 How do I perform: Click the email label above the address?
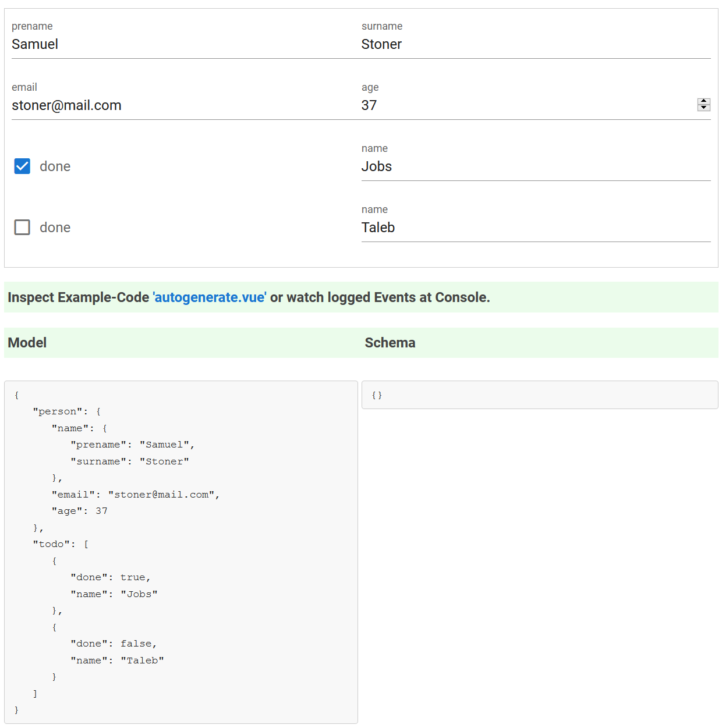(x=24, y=87)
